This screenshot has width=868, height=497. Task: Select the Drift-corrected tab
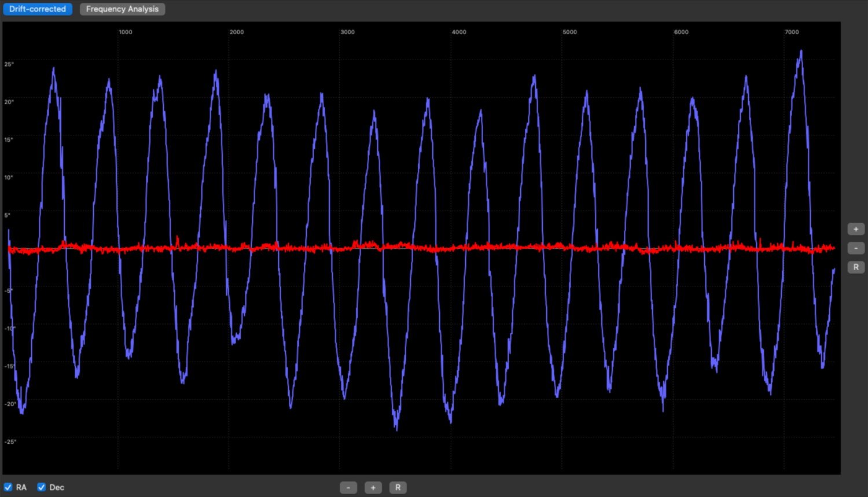37,9
